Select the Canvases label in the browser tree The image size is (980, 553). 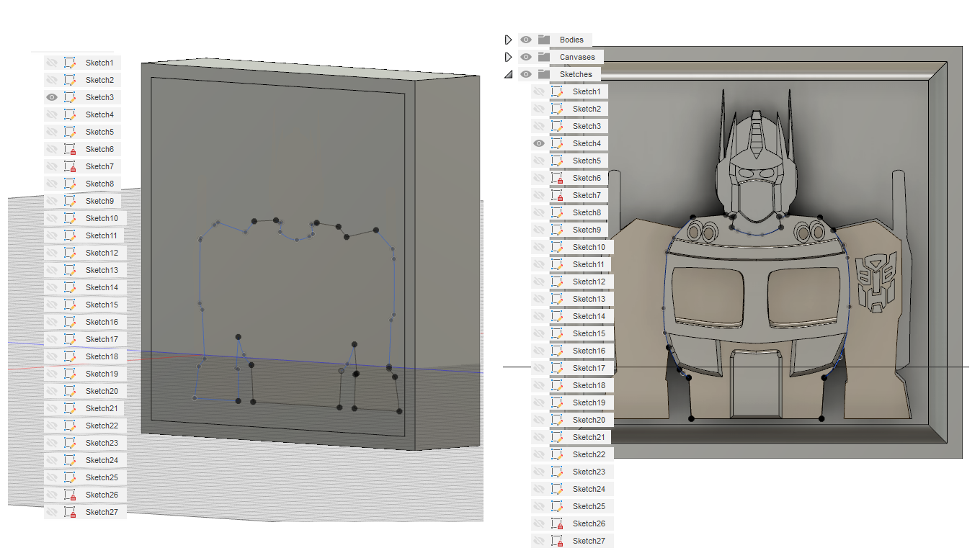[x=577, y=57]
